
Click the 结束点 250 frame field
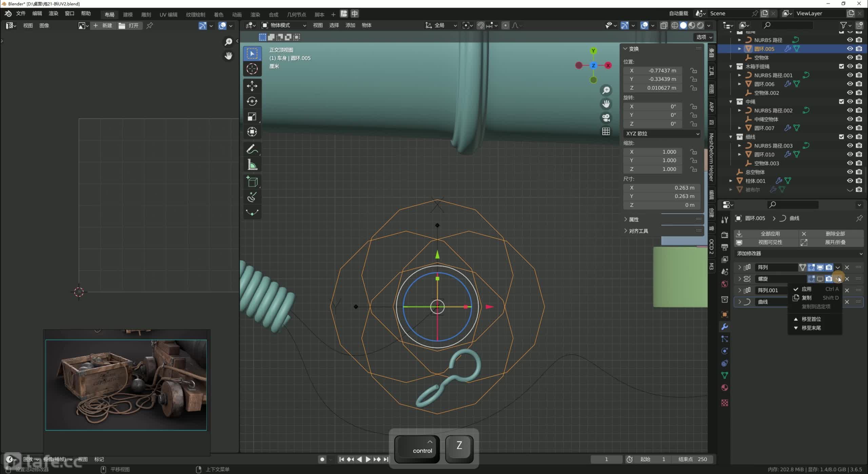(693, 459)
